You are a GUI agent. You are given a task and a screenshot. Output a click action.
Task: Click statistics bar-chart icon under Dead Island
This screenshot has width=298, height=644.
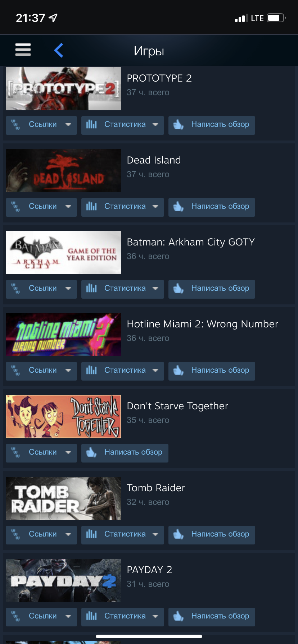click(x=91, y=206)
